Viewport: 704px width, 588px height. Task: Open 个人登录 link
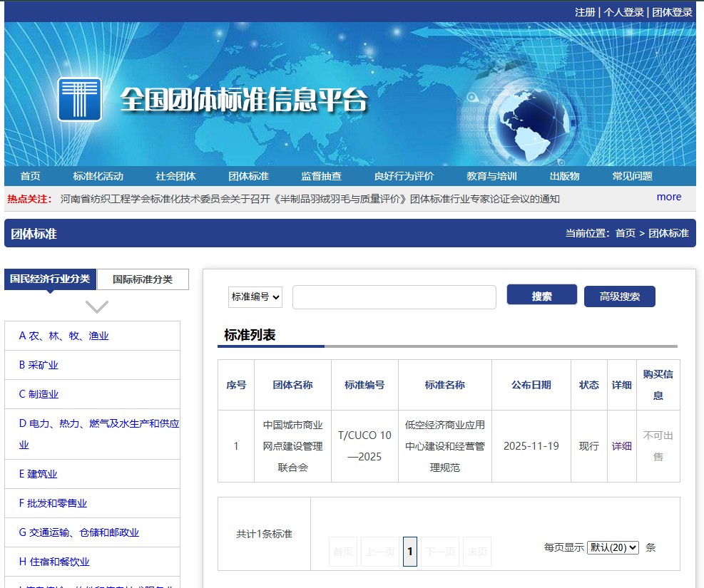click(623, 12)
